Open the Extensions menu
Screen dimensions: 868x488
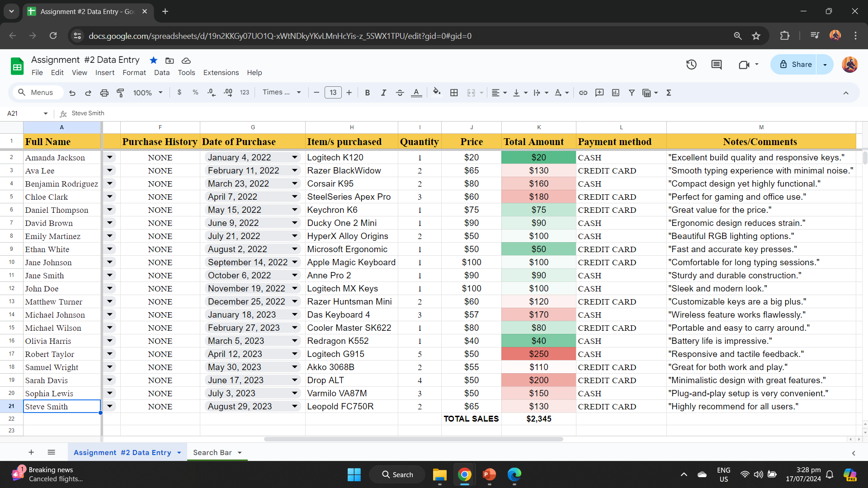point(221,73)
